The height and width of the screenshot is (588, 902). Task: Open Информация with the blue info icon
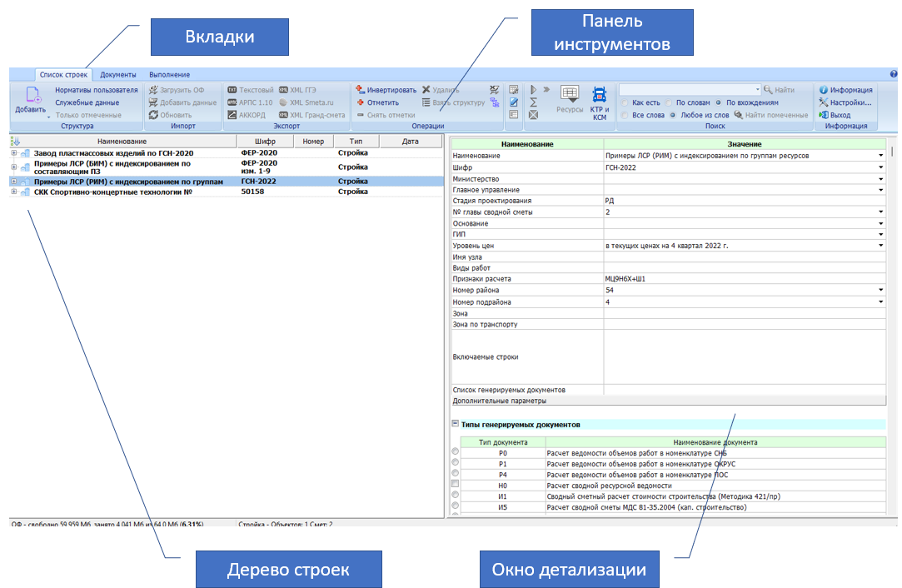[823, 90]
